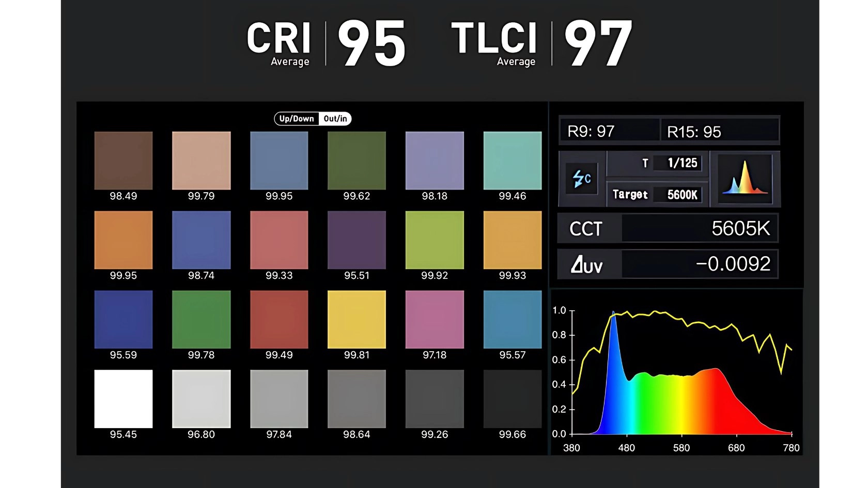Viewport: 868px width, 488px height.
Task: Select the red swatch labeled 99.49
Action: (x=279, y=319)
